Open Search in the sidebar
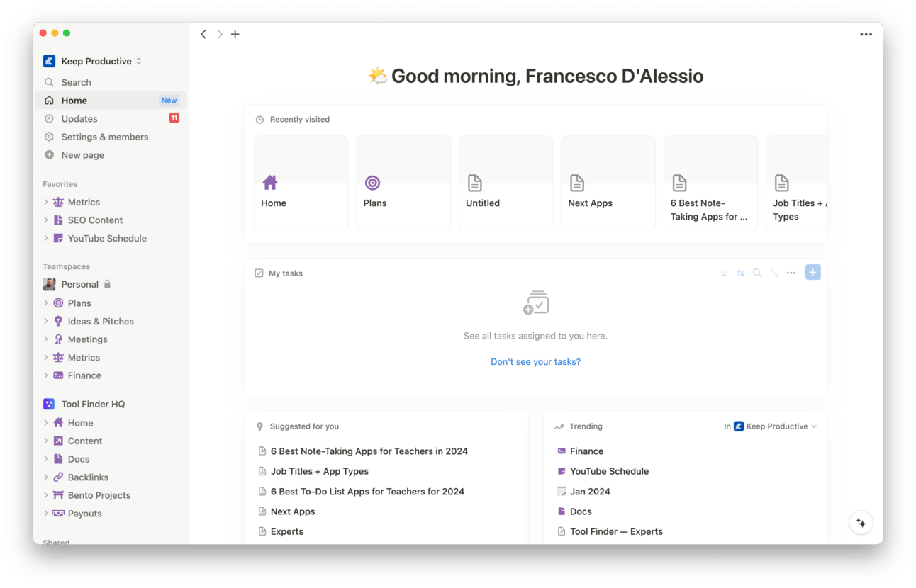916x588 pixels. [111, 82]
